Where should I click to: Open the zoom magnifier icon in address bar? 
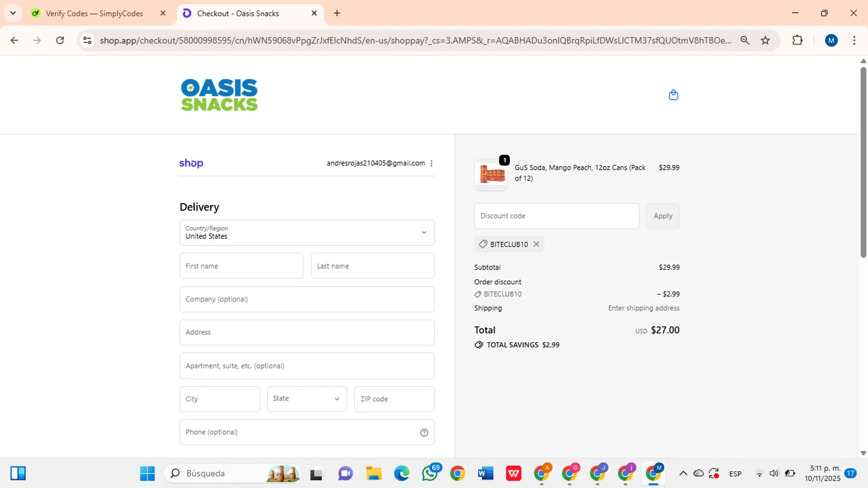pyautogui.click(x=745, y=40)
